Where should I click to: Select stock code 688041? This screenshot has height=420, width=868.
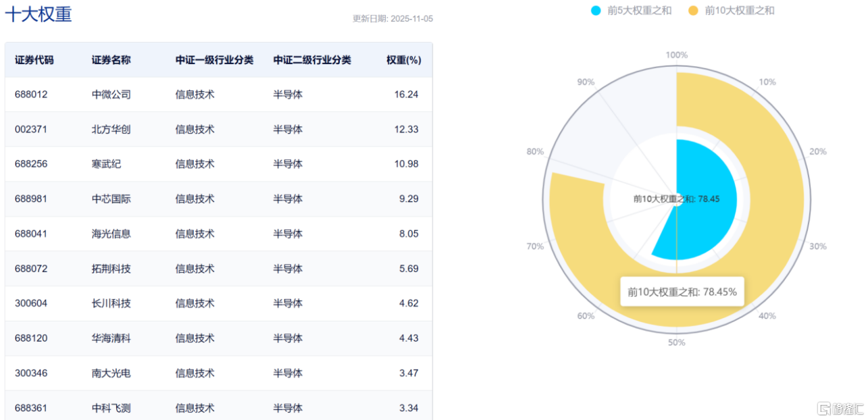click(31, 234)
